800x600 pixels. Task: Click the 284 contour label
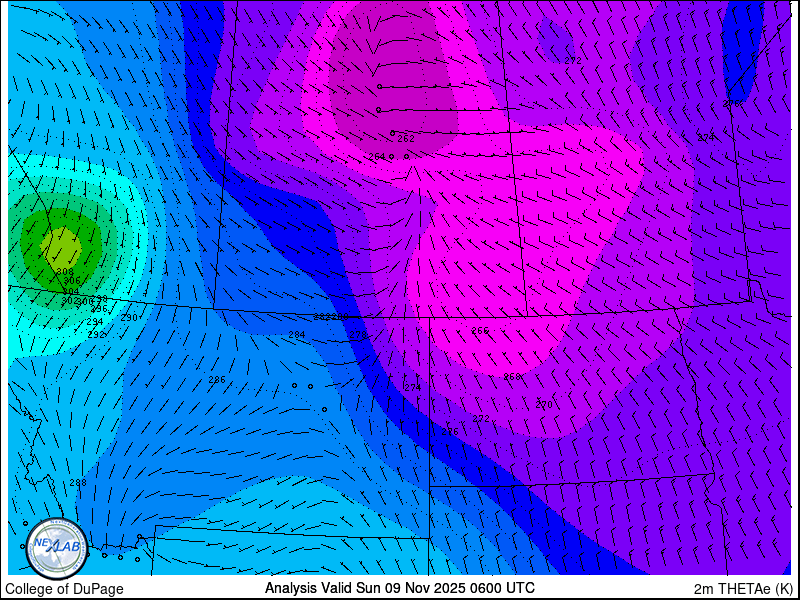click(x=297, y=335)
